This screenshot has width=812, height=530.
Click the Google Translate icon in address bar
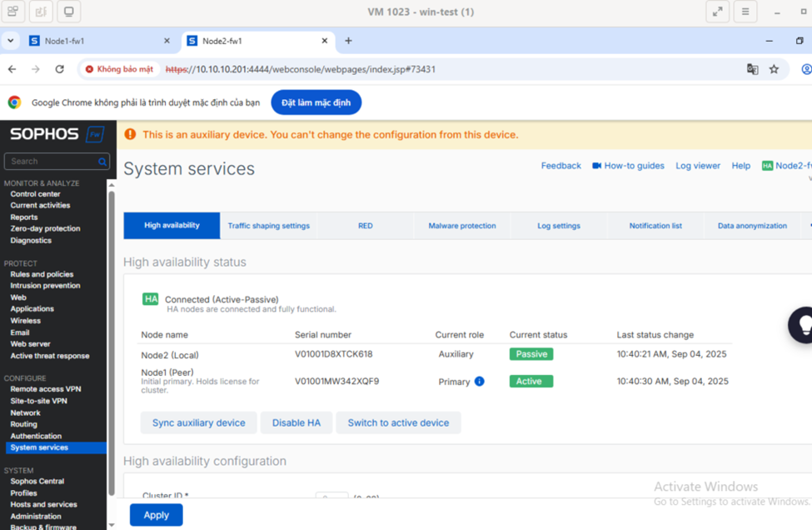pyautogui.click(x=752, y=69)
